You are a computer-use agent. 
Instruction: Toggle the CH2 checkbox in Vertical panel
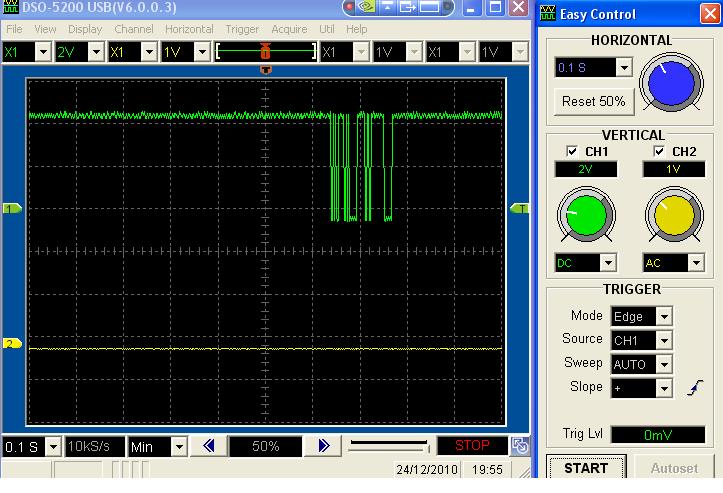(x=659, y=151)
